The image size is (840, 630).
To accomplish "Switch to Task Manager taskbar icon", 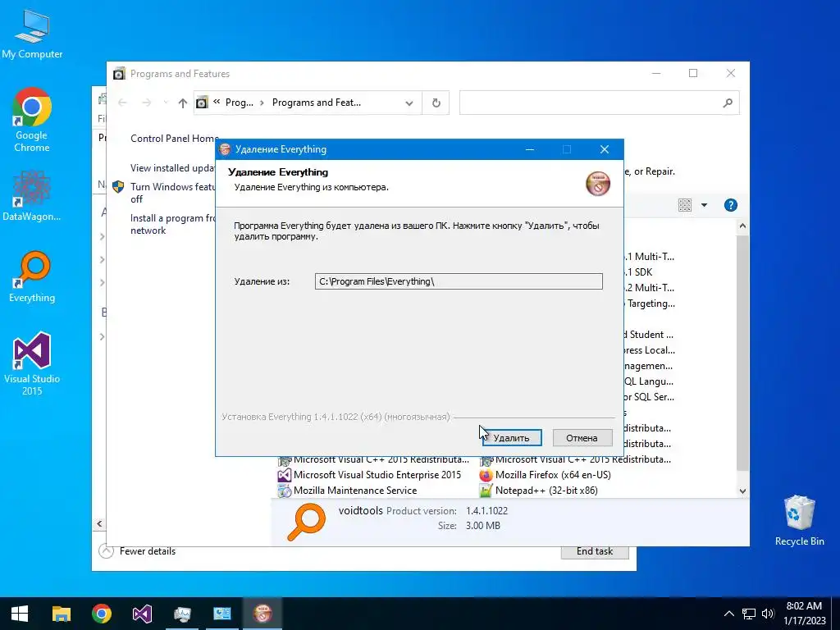I will pyautogui.click(x=182, y=614).
